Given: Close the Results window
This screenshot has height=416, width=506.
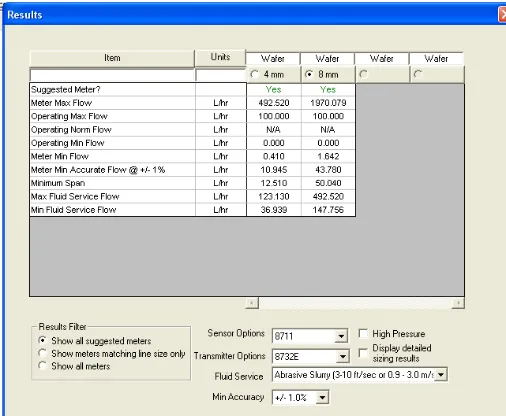Looking at the screenshot, I should pos(502,15).
